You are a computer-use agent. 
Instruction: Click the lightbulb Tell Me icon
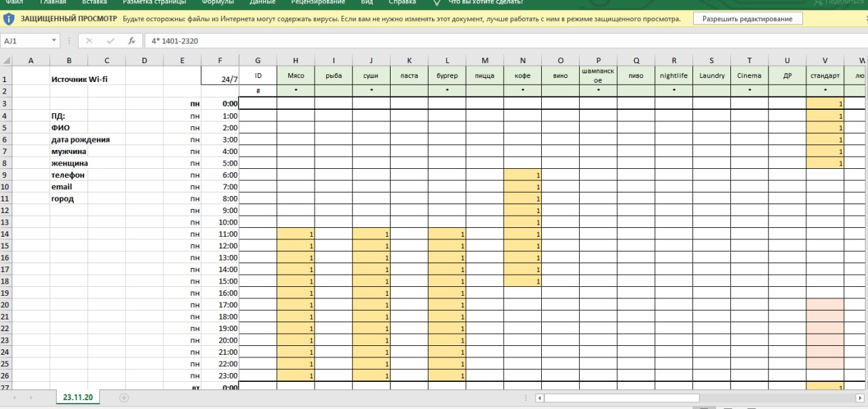coord(437,2)
